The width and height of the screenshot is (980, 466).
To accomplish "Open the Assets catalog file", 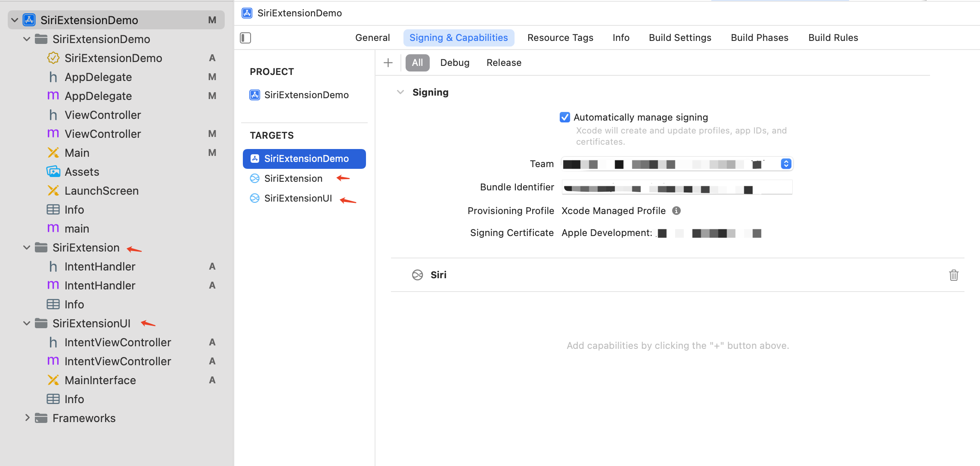I will tap(82, 172).
